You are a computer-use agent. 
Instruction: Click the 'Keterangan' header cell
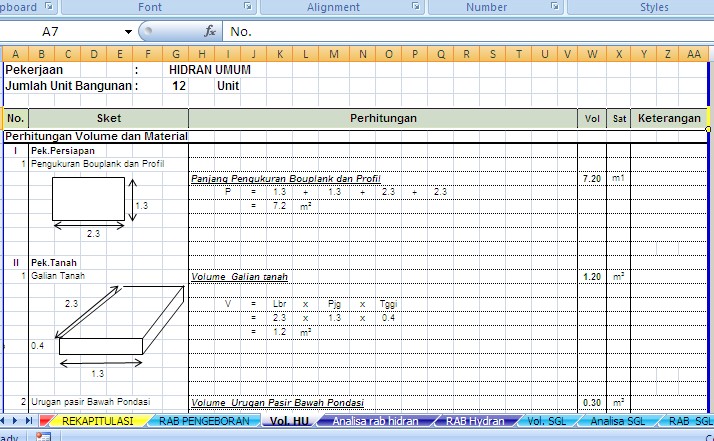pos(669,118)
